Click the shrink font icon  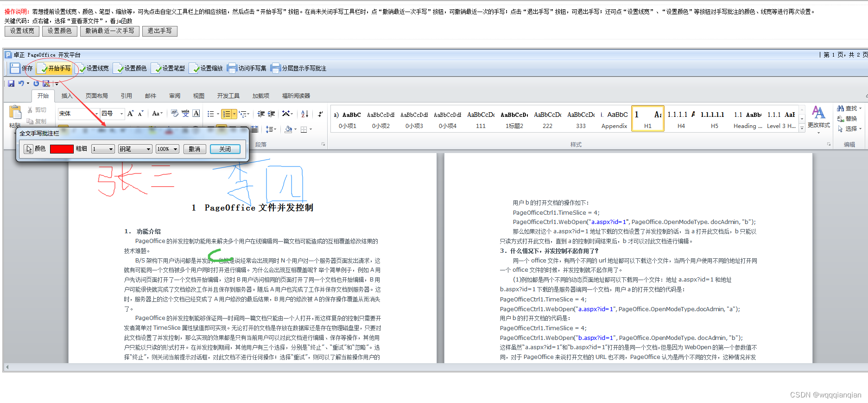point(141,114)
